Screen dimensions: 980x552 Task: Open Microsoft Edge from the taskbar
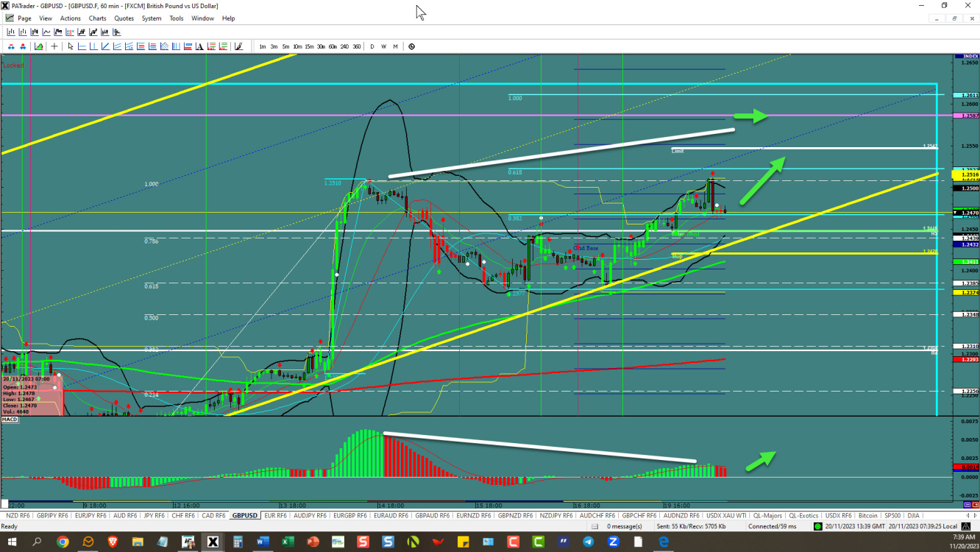(663, 542)
